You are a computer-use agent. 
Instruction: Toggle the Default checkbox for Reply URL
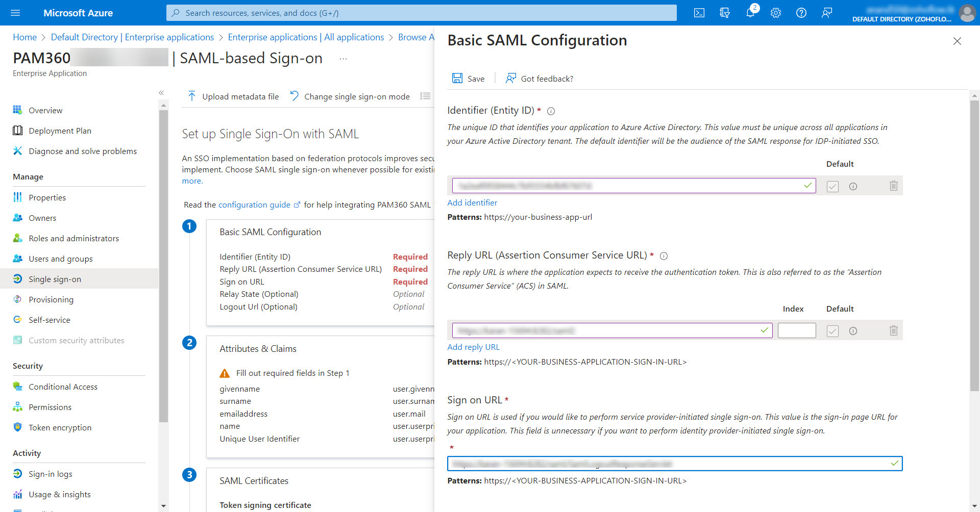832,331
